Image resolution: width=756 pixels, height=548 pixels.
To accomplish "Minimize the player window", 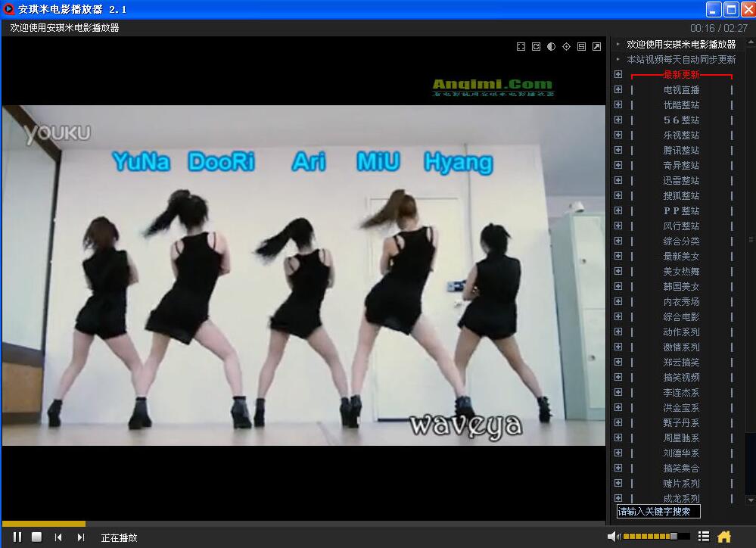I will point(714,9).
